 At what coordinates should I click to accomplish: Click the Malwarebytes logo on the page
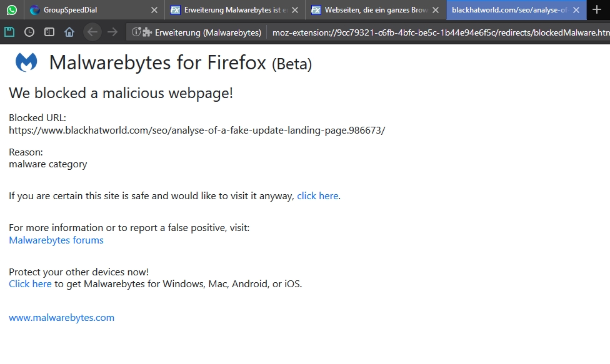click(26, 62)
